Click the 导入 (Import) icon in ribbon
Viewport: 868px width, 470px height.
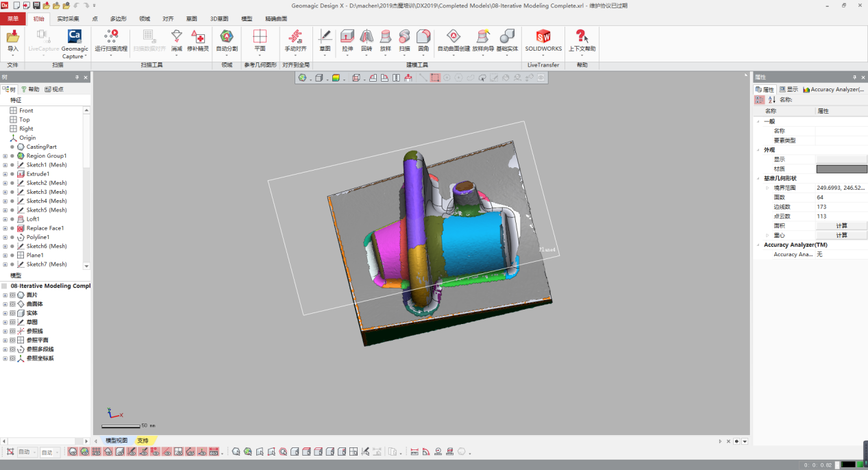pos(12,38)
